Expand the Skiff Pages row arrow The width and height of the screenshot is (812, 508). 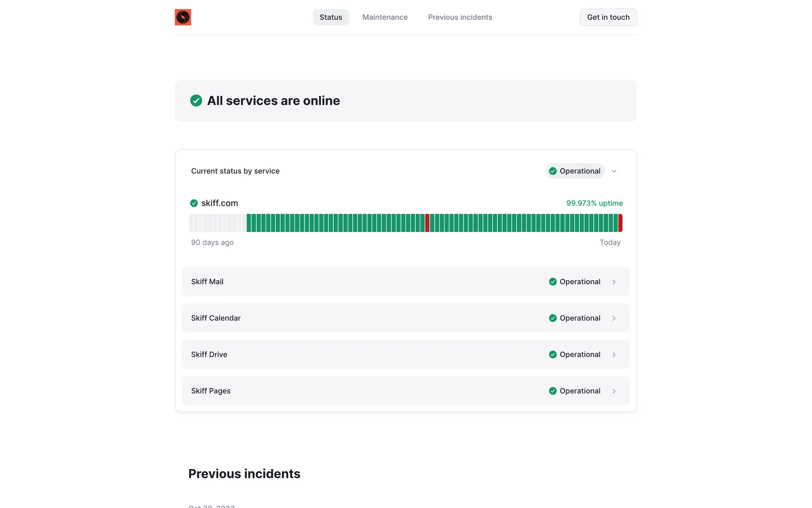(x=614, y=391)
